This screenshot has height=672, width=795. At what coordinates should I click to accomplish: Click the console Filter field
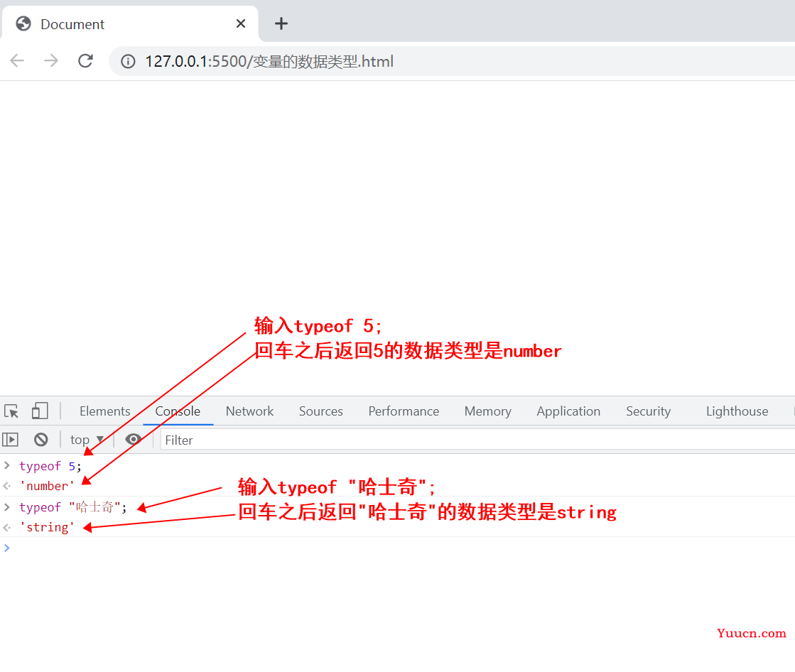tap(477, 440)
